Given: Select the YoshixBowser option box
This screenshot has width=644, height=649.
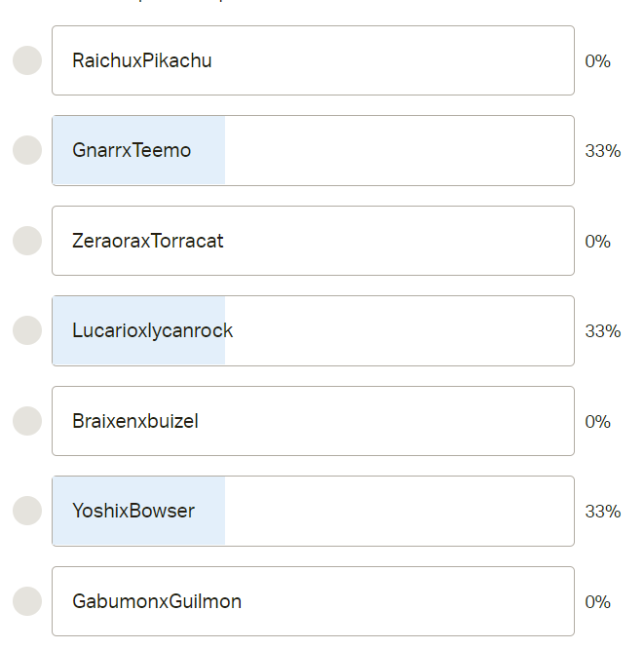Looking at the screenshot, I should click(313, 511).
